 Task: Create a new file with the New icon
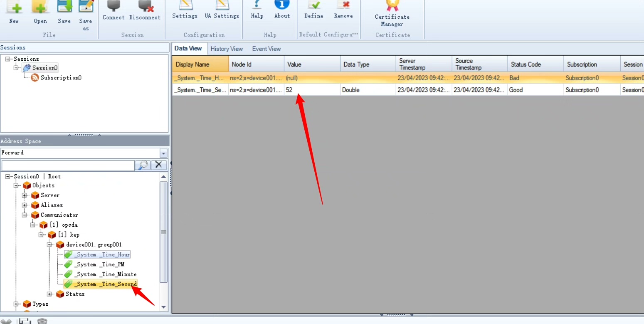[14, 6]
